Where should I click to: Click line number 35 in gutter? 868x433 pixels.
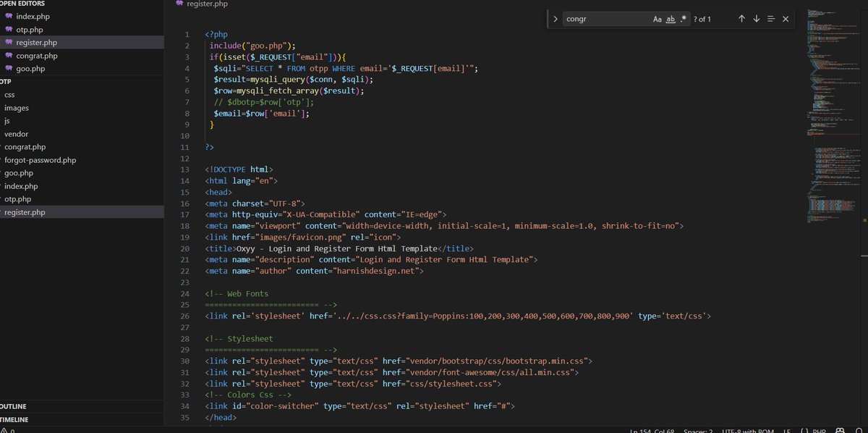pos(184,418)
